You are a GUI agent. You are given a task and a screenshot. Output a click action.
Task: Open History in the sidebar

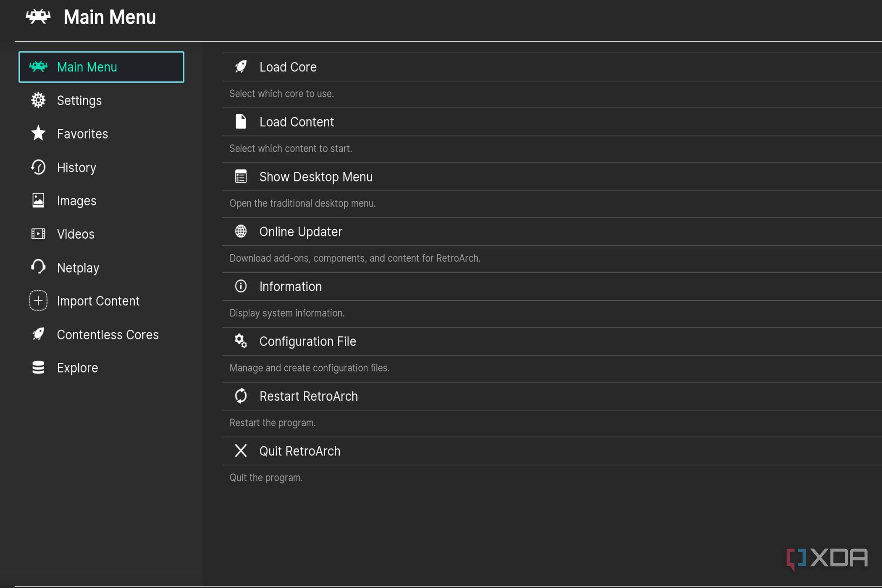[x=101, y=167]
